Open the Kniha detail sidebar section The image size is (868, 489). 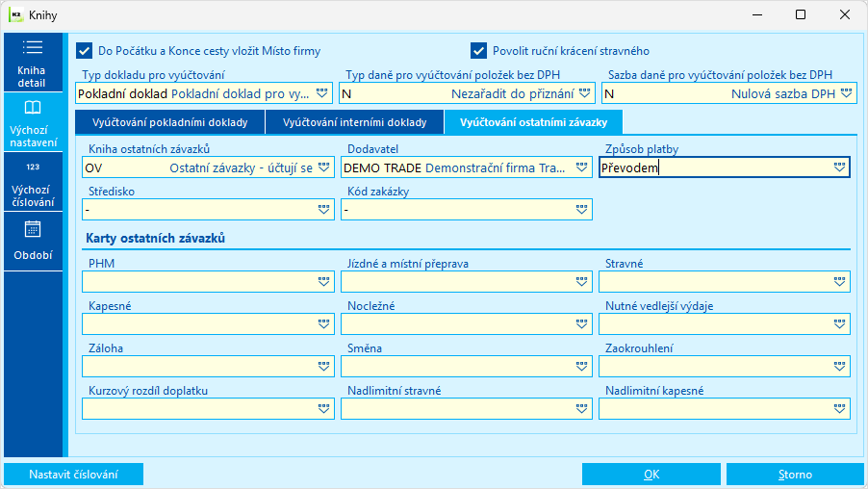(x=33, y=62)
